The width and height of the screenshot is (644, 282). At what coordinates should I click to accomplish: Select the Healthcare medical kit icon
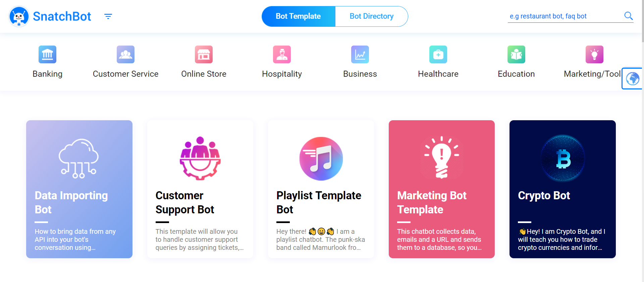point(438,54)
